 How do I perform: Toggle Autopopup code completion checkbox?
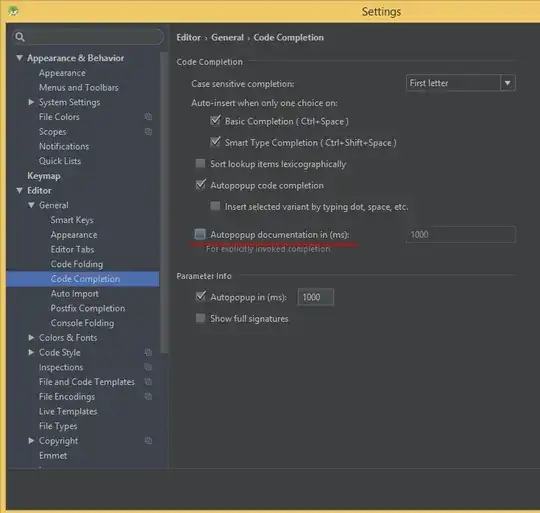tap(200, 185)
